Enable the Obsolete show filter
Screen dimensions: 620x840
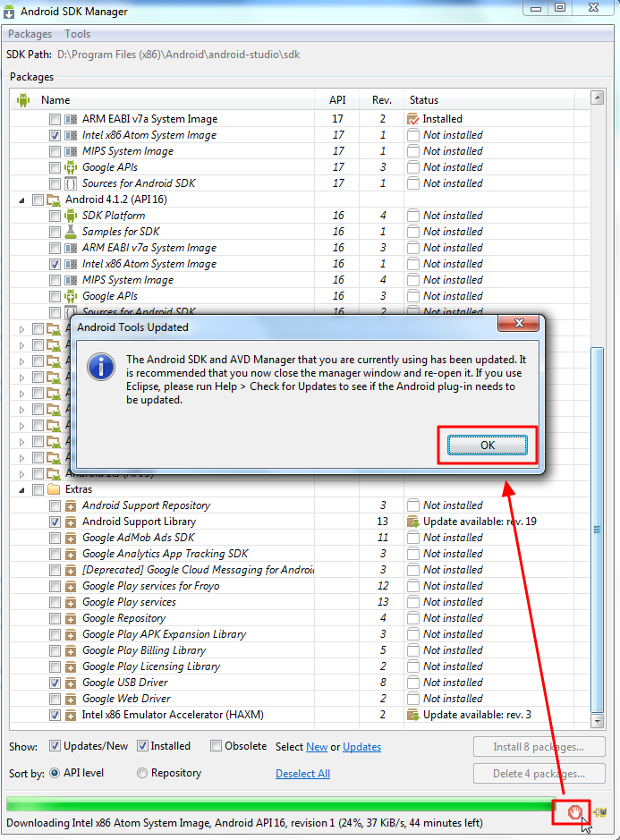pyautogui.click(x=216, y=746)
